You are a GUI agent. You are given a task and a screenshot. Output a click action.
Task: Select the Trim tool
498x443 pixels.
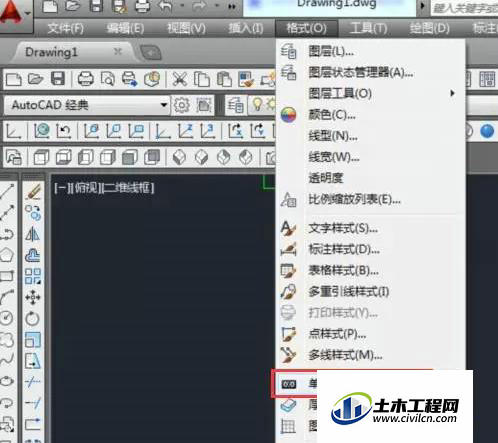click(x=33, y=382)
